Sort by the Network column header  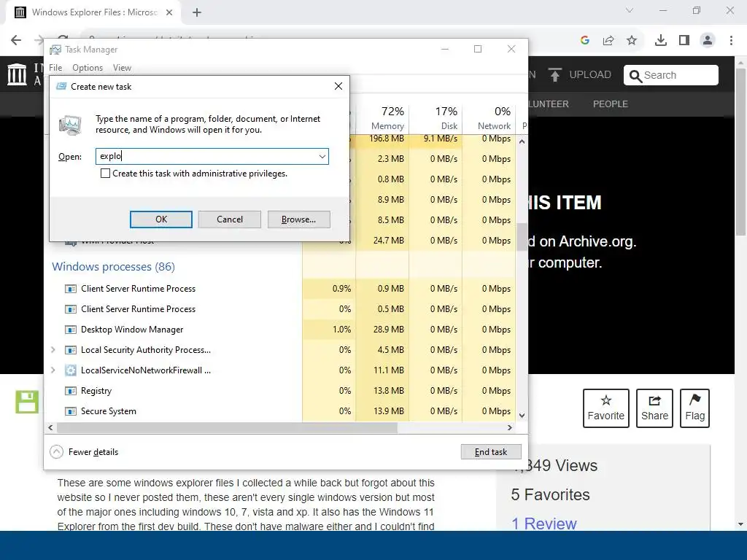489,118
